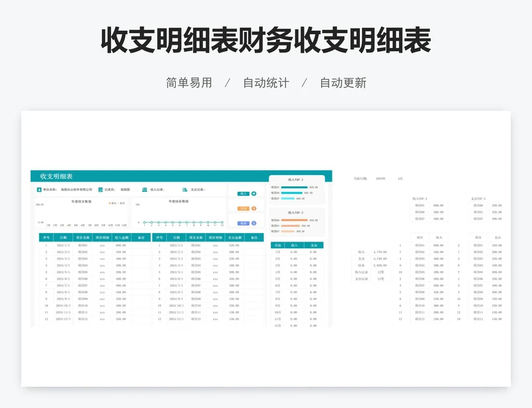Select 2024/12/1 date in the income table
The height and width of the screenshot is (408, 532).
tap(63, 319)
